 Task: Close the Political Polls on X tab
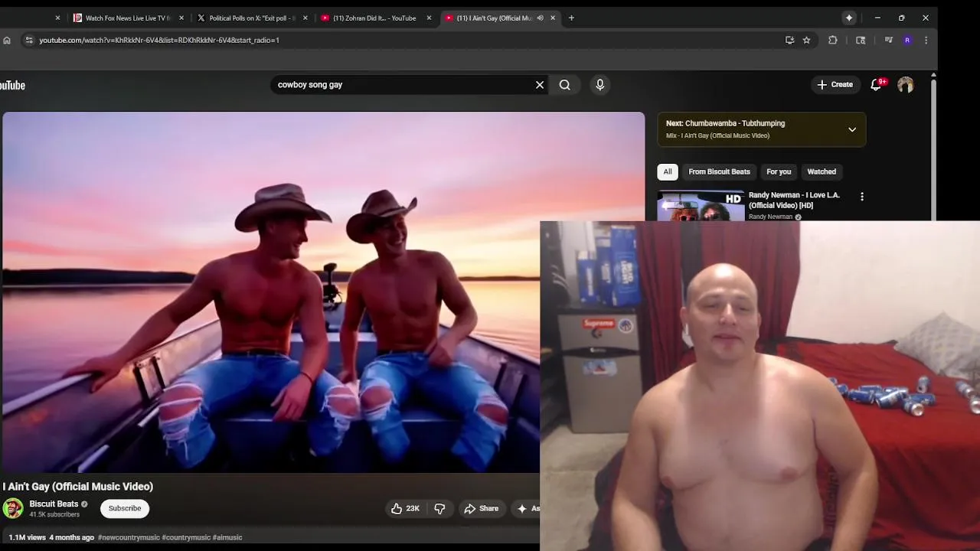click(305, 18)
